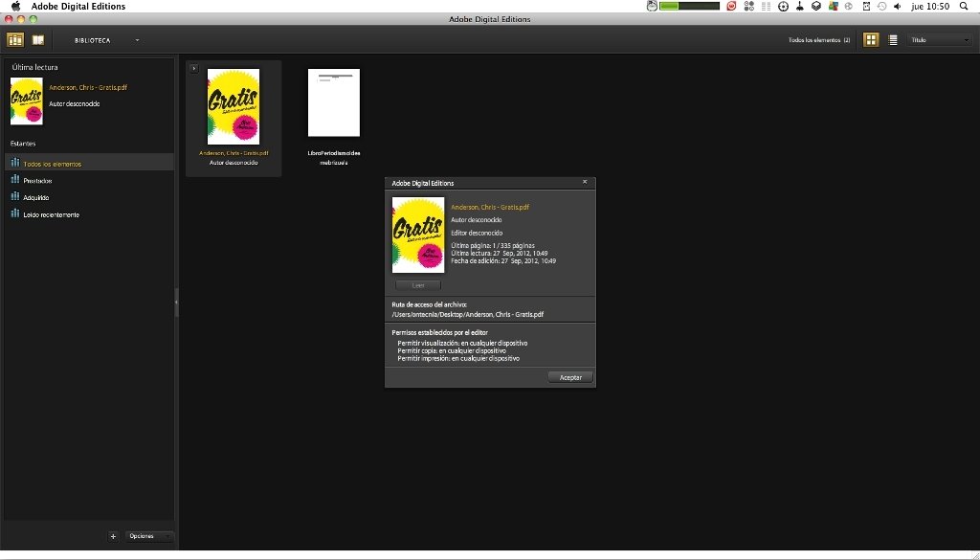Click the broom cleaner menu bar icon
The image size is (980, 560).
[799, 7]
